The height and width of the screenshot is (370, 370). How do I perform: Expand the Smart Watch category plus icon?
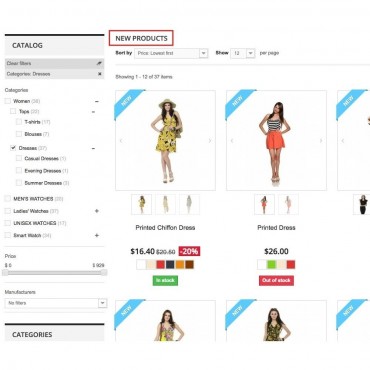click(x=97, y=235)
